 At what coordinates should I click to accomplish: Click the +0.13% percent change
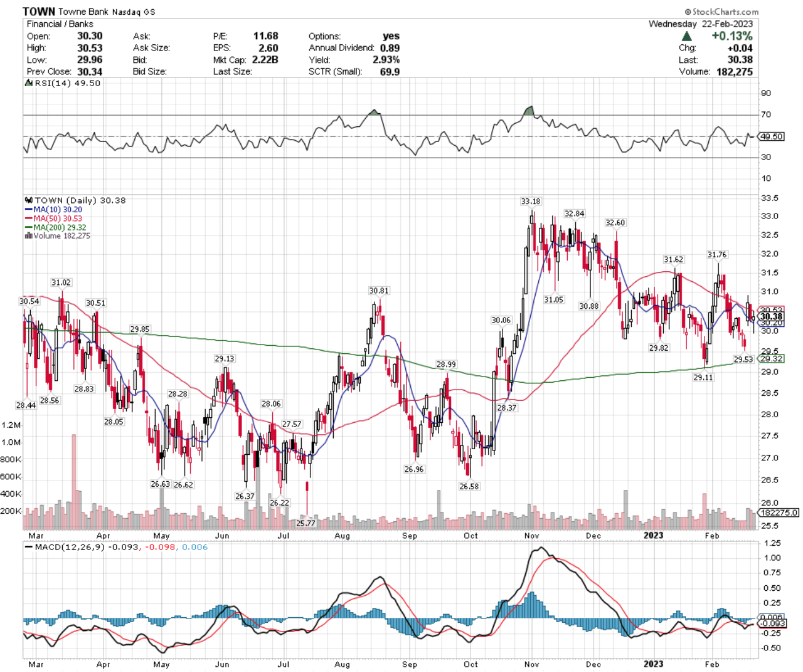pyautogui.click(x=732, y=36)
